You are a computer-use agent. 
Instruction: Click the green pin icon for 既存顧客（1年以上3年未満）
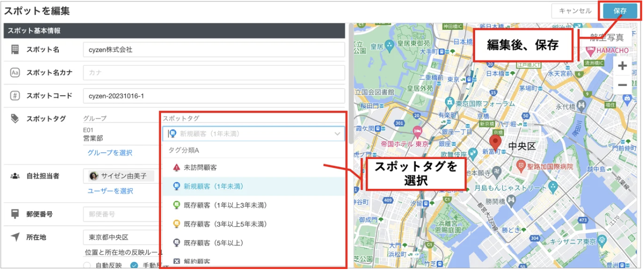(x=176, y=205)
